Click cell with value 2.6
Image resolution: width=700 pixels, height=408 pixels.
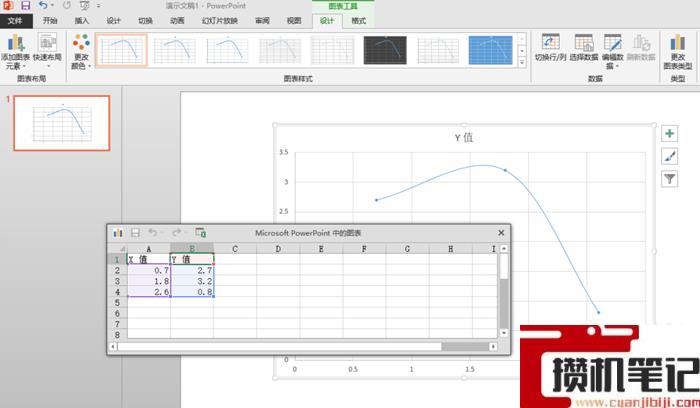coord(149,292)
